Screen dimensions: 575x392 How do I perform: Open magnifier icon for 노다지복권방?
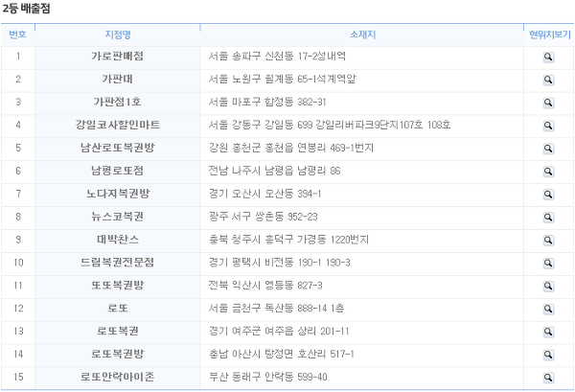click(x=548, y=195)
